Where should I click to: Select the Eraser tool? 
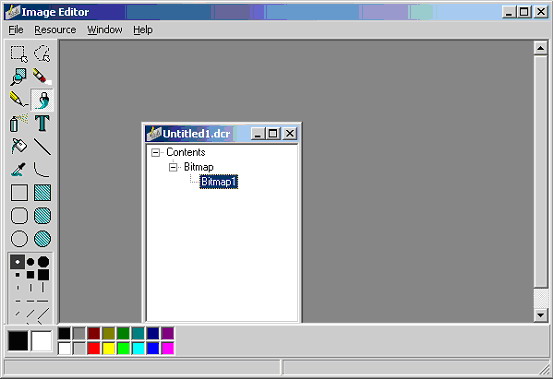tap(42, 77)
